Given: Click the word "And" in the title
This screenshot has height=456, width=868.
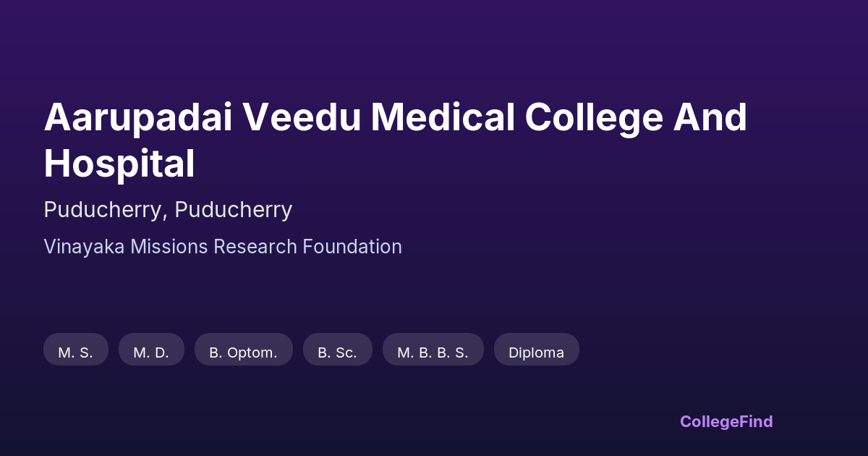Looking at the screenshot, I should (x=710, y=117).
